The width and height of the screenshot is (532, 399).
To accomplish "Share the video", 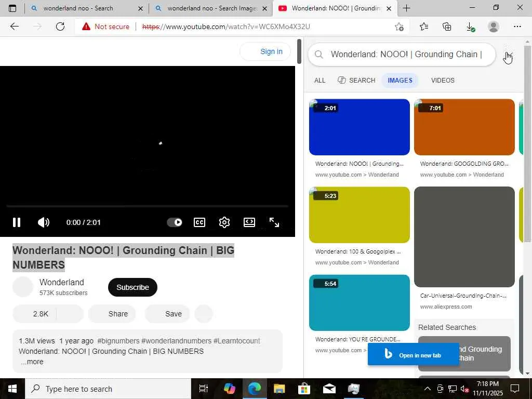I will (x=112, y=314).
